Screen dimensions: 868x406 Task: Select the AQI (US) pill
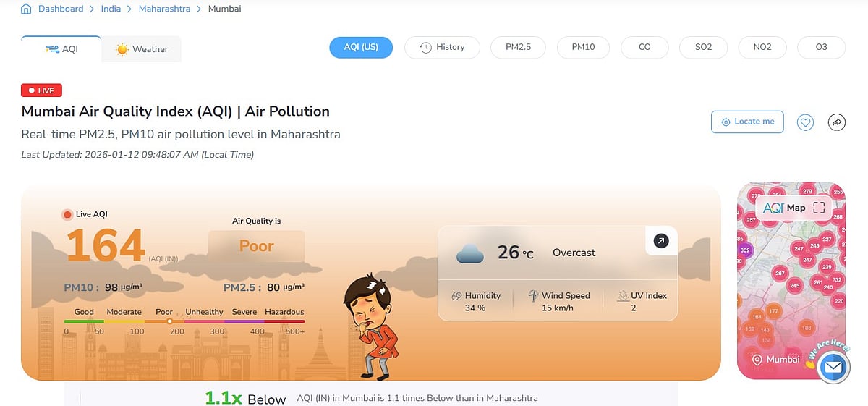click(361, 47)
